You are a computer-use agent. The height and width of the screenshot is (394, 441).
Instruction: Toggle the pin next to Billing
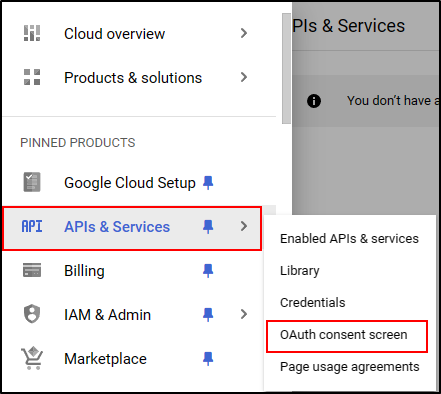(x=208, y=271)
